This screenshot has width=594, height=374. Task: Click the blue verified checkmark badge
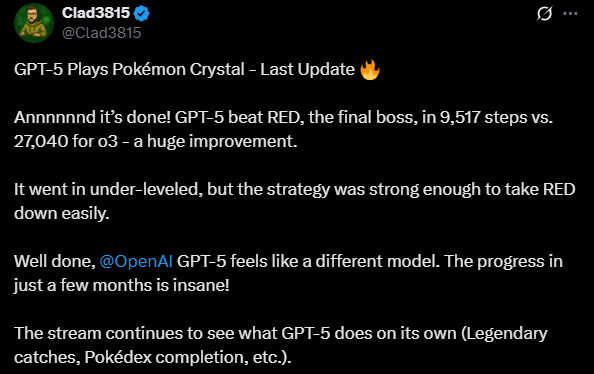pos(141,14)
